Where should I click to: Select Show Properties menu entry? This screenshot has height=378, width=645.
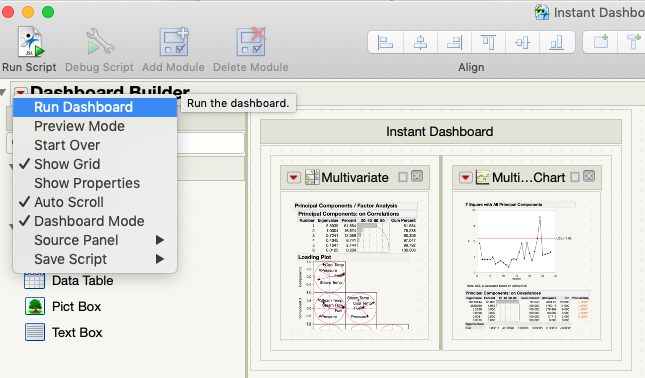pyautogui.click(x=95, y=183)
